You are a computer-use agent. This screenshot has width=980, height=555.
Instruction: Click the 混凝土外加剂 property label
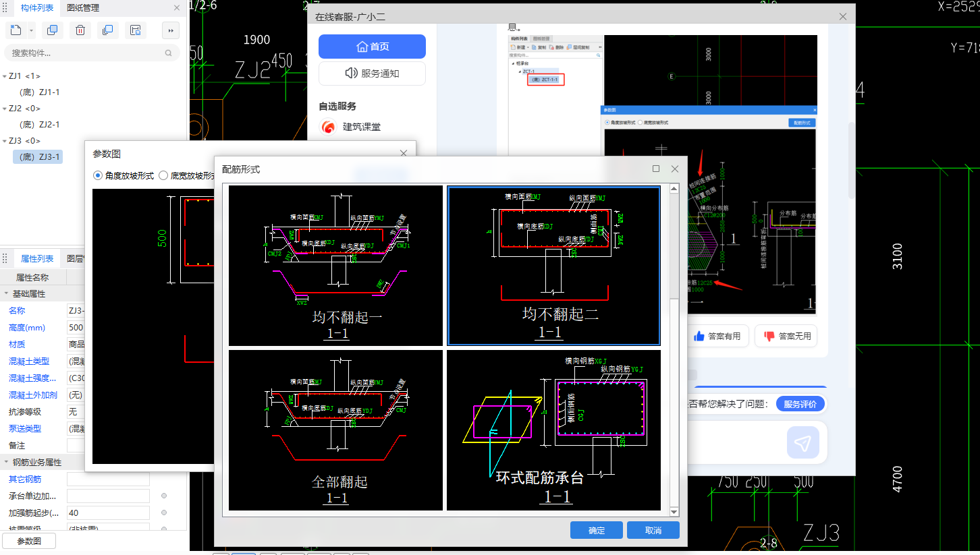(x=33, y=395)
